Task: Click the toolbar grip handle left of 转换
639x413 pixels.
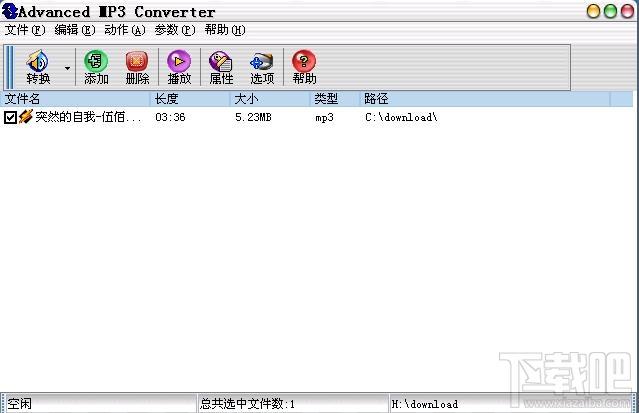Action: click(9, 68)
